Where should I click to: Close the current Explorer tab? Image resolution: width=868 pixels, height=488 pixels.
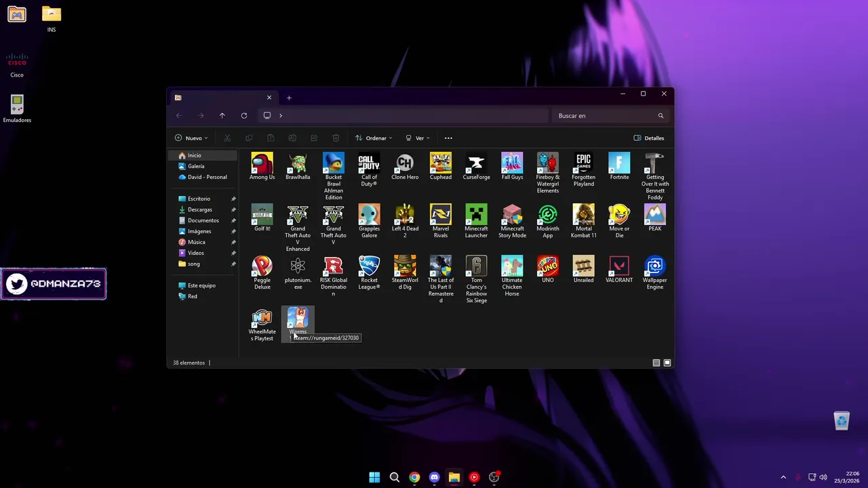(269, 98)
